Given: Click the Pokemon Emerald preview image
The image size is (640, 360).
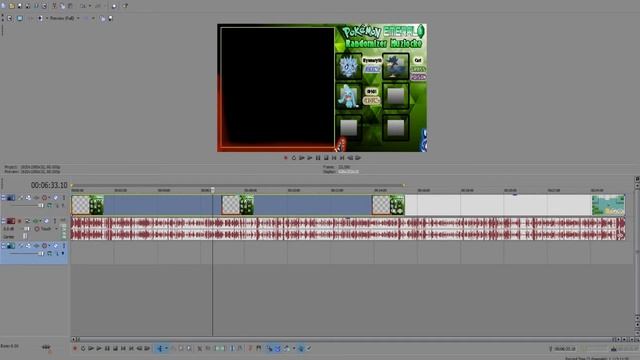Looking at the screenshot, I should pyautogui.click(x=322, y=88).
